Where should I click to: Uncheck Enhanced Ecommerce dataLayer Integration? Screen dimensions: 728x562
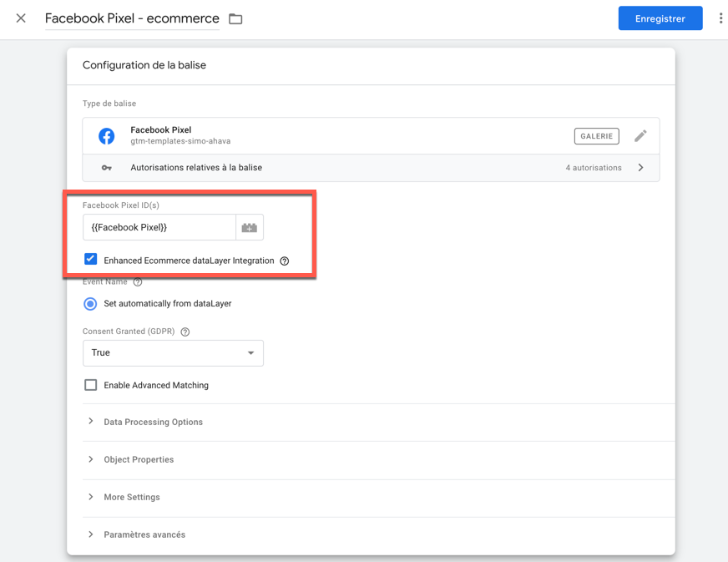coord(91,260)
